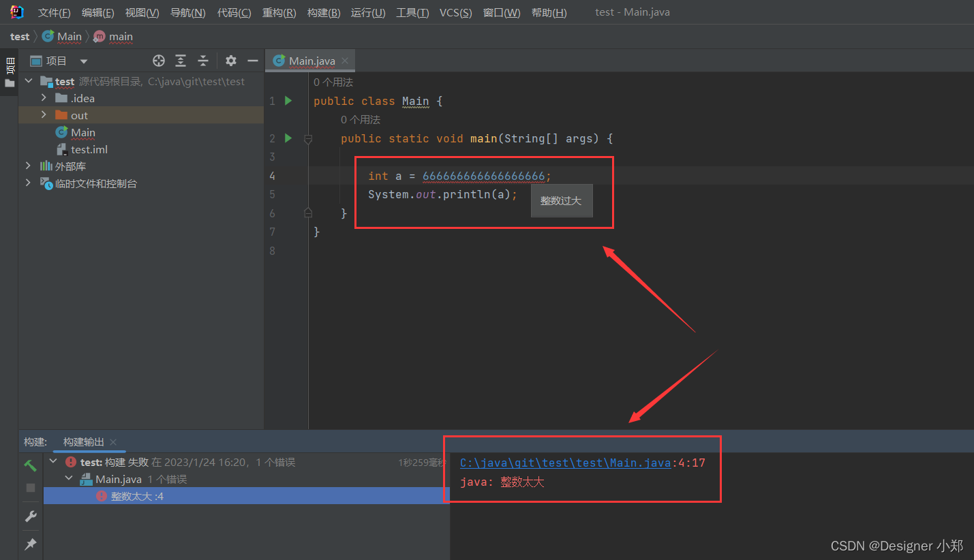The width and height of the screenshot is (974, 560).
Task: Select 整数太大 :4 error row
Action: [x=246, y=496]
